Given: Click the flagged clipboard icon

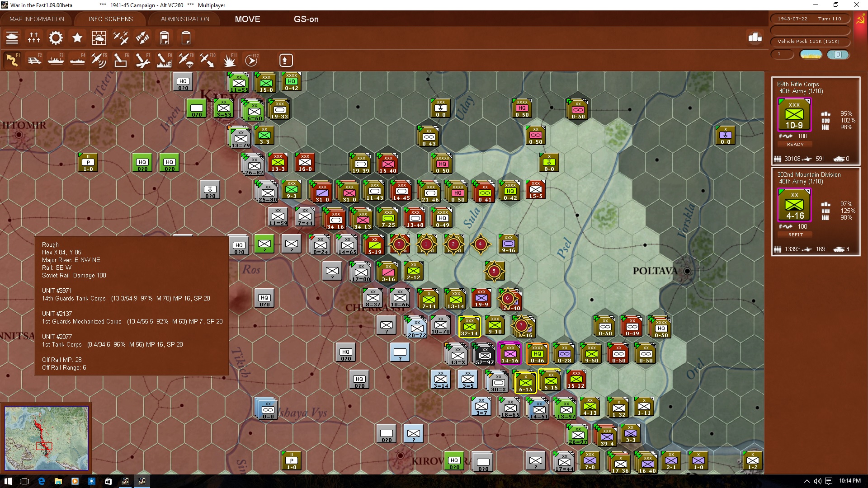Looking at the screenshot, I should pyautogui.click(x=164, y=38).
